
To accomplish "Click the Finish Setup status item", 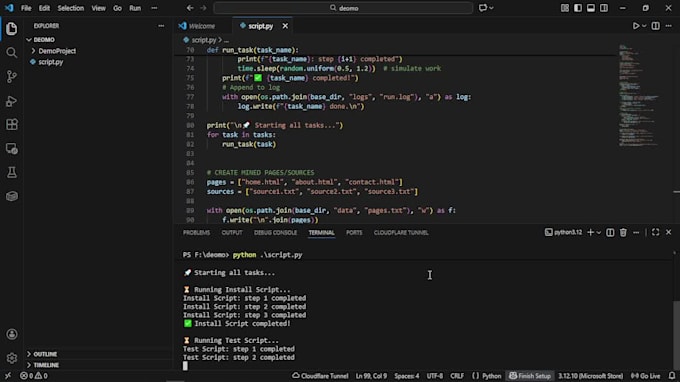I will point(530,376).
